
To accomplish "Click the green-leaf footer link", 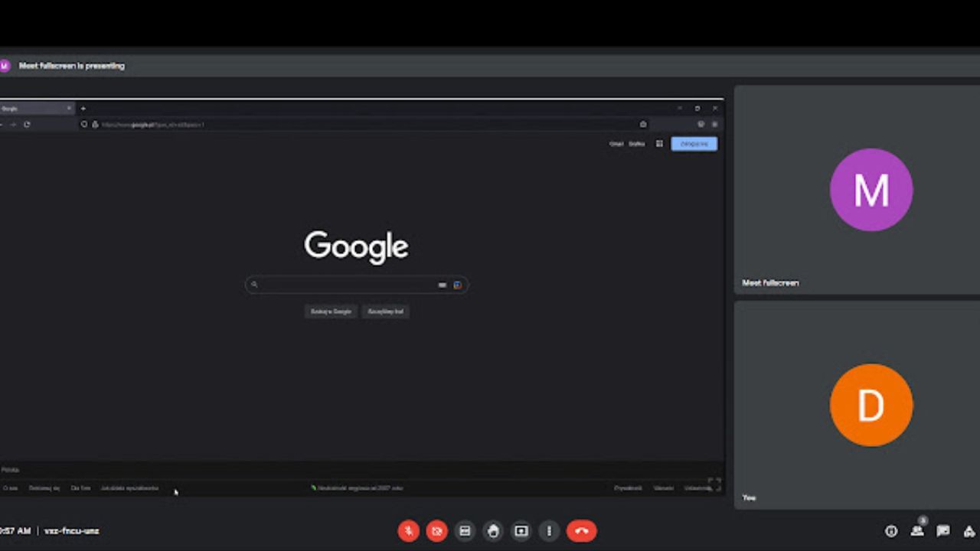I will [x=357, y=487].
